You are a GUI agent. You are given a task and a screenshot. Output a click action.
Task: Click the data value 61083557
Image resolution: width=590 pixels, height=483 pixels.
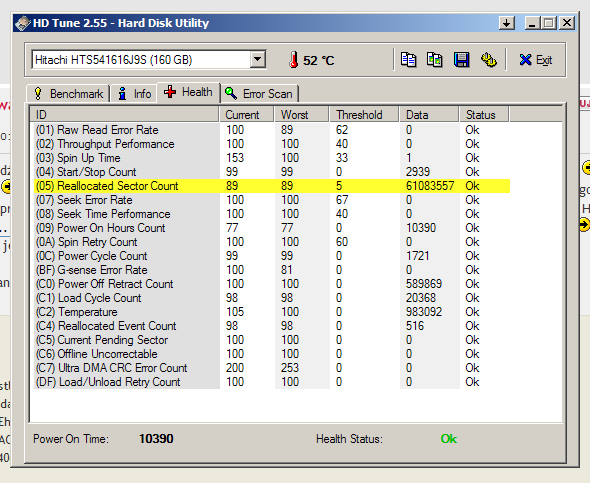[x=430, y=186]
